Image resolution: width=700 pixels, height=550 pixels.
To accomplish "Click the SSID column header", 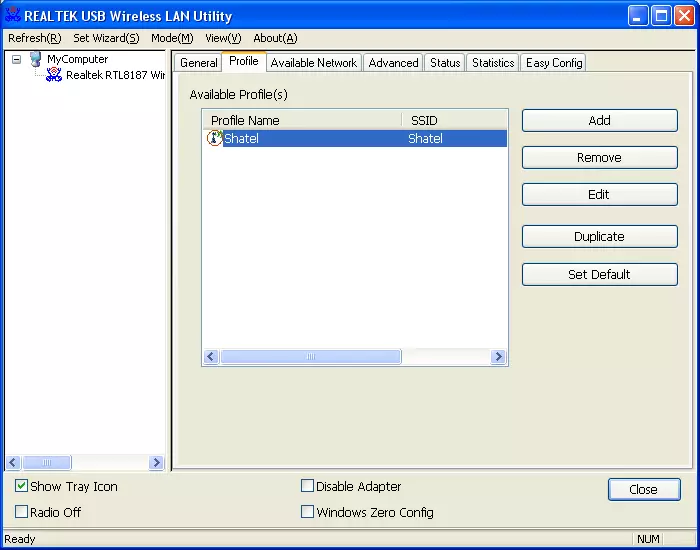I will tap(454, 121).
